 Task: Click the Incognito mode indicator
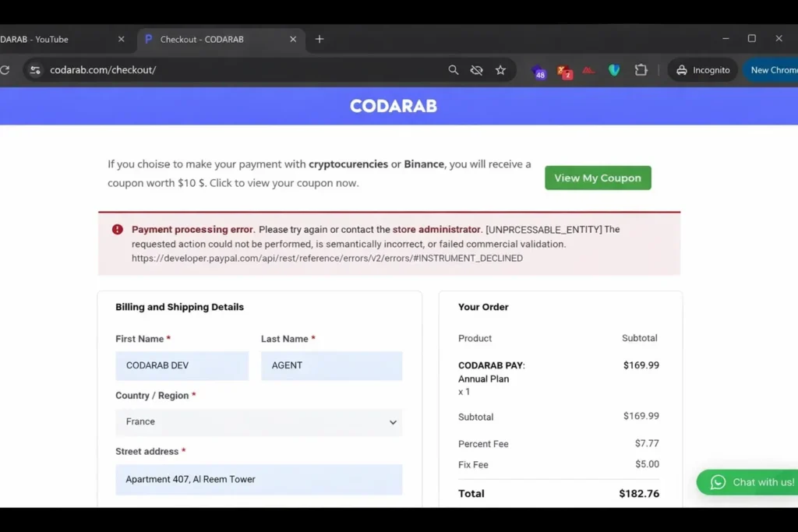[702, 69]
